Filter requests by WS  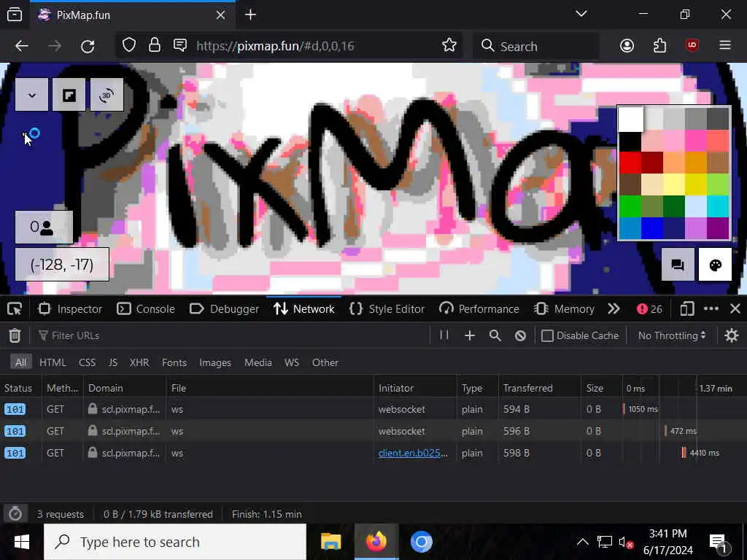pos(292,362)
